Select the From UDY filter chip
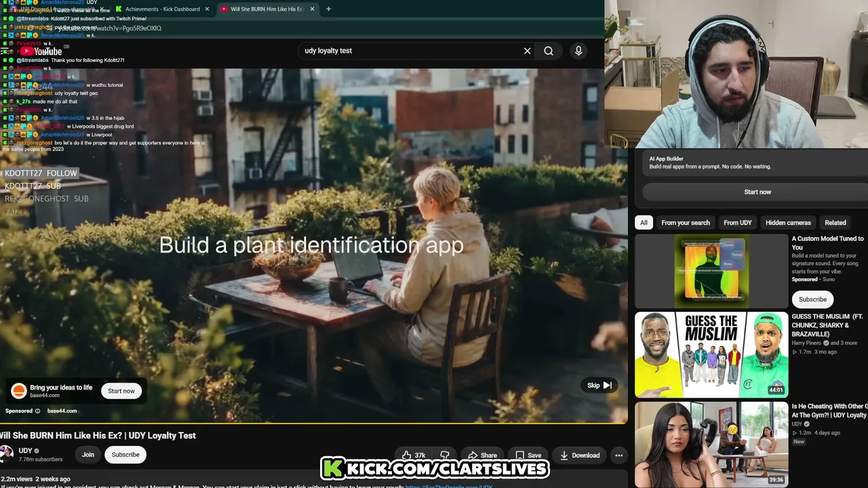 pos(738,222)
